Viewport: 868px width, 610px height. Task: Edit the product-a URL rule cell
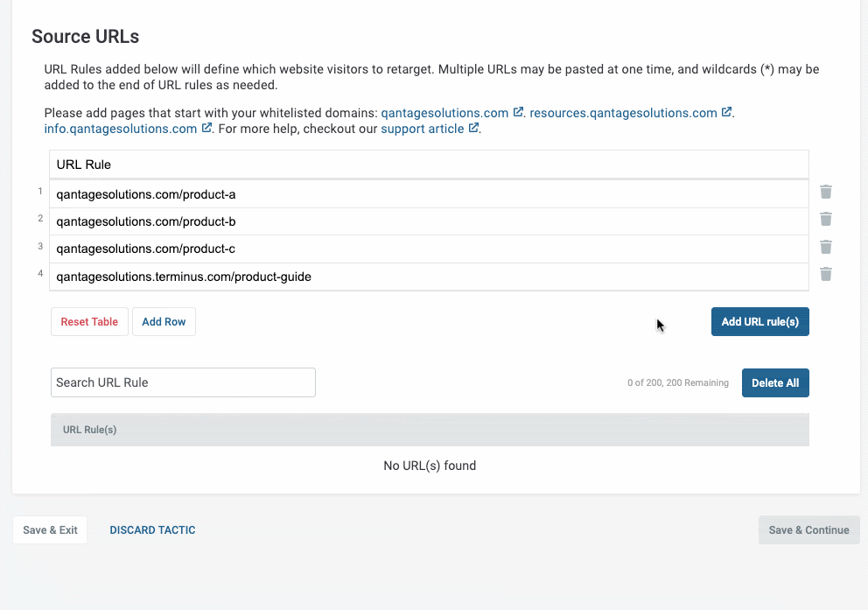point(429,194)
